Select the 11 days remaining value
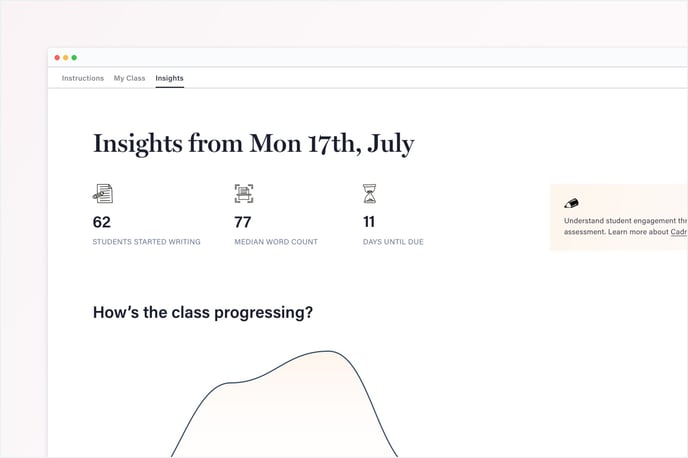The image size is (688, 458). [x=369, y=222]
